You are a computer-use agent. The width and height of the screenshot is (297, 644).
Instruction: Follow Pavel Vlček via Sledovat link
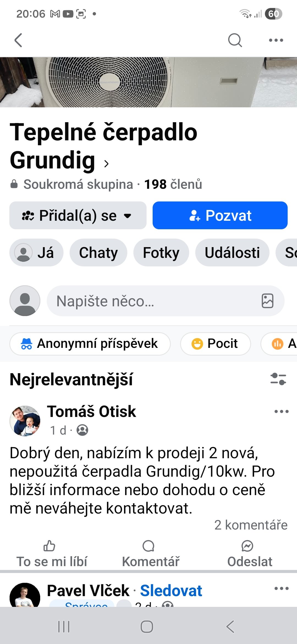[171, 591]
